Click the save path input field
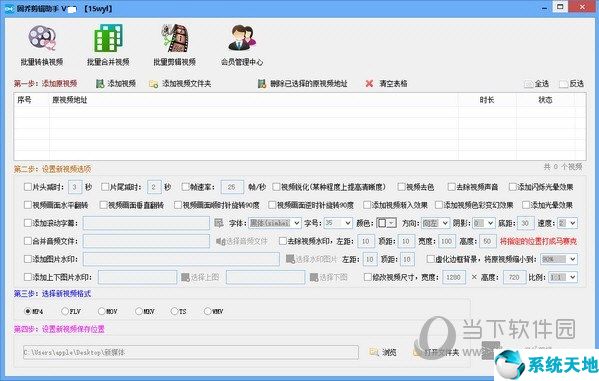This screenshot has width=599, height=381. pyautogui.click(x=191, y=352)
